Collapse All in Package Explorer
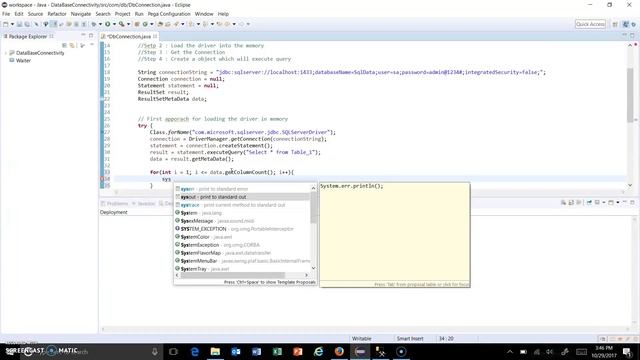This screenshot has width=640, height=360. click(x=64, y=45)
